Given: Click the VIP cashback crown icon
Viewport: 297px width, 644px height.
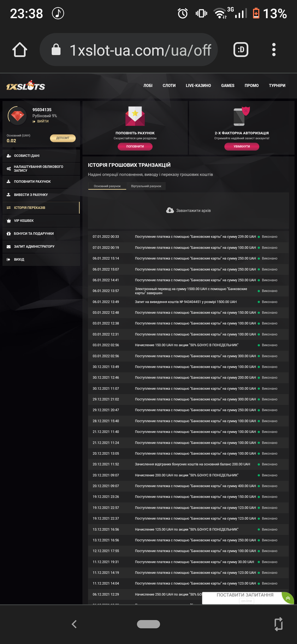Looking at the screenshot, I should pos(9,221).
